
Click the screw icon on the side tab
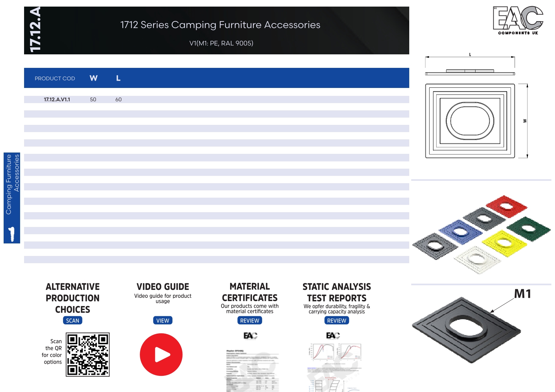pos(12,234)
